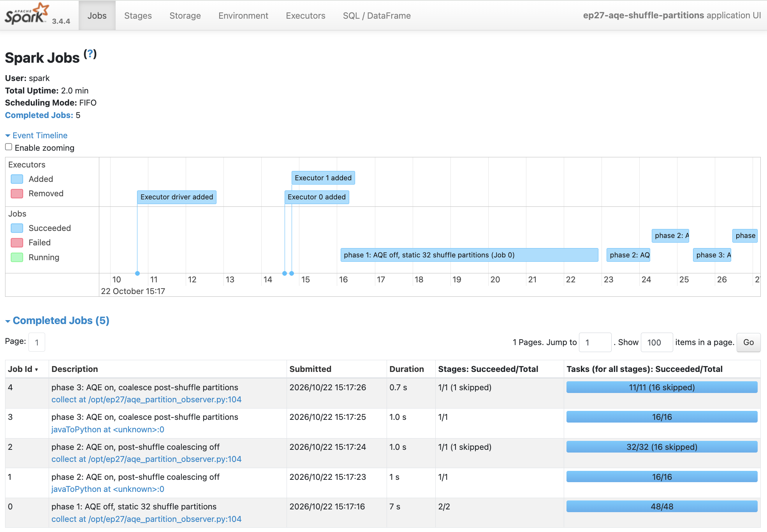This screenshot has width=767, height=532.
Task: Select the 'Executor 1 added' timeline event
Action: (323, 178)
